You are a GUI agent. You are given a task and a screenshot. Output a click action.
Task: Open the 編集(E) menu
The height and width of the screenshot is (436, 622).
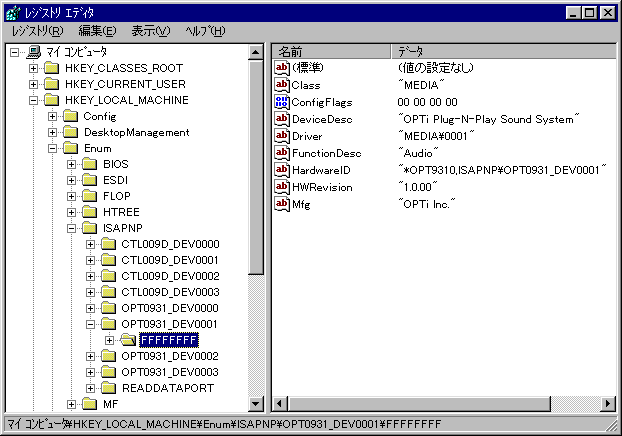coord(97,31)
